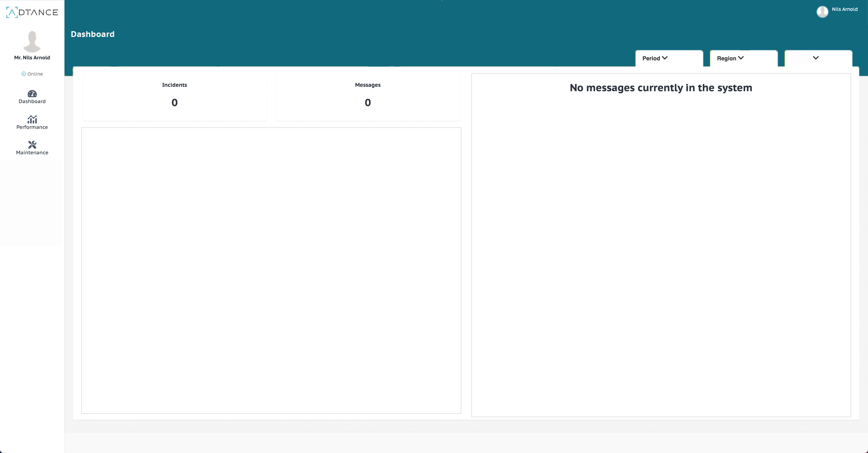Click the Incidents count value zero
This screenshot has height=453, width=868.
(x=175, y=102)
